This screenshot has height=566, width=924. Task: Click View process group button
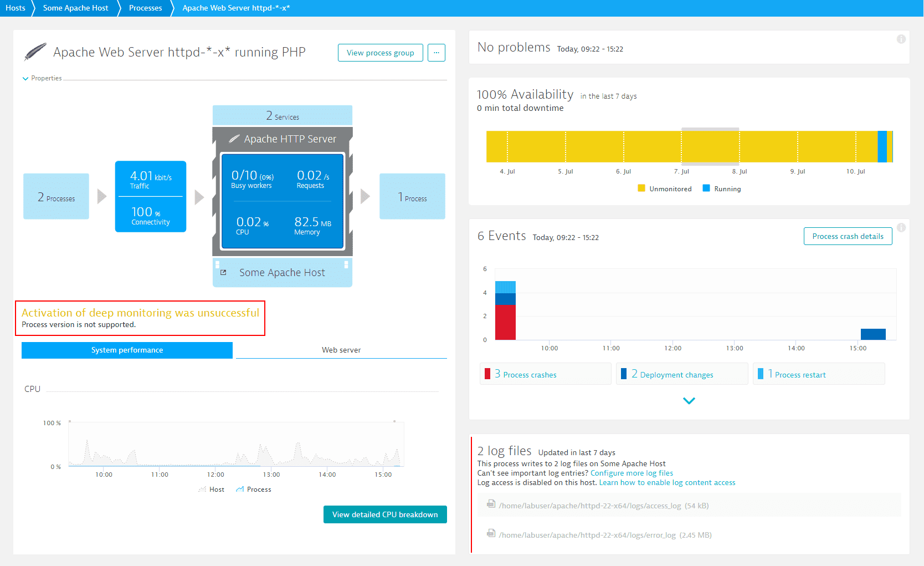coord(381,53)
